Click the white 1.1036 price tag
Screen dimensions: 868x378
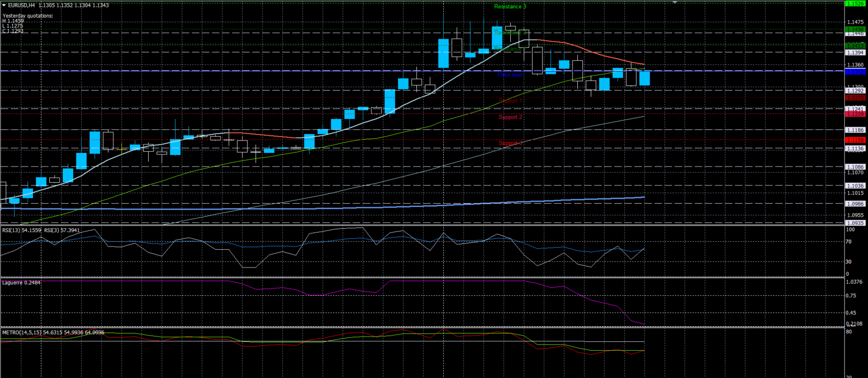855,186
